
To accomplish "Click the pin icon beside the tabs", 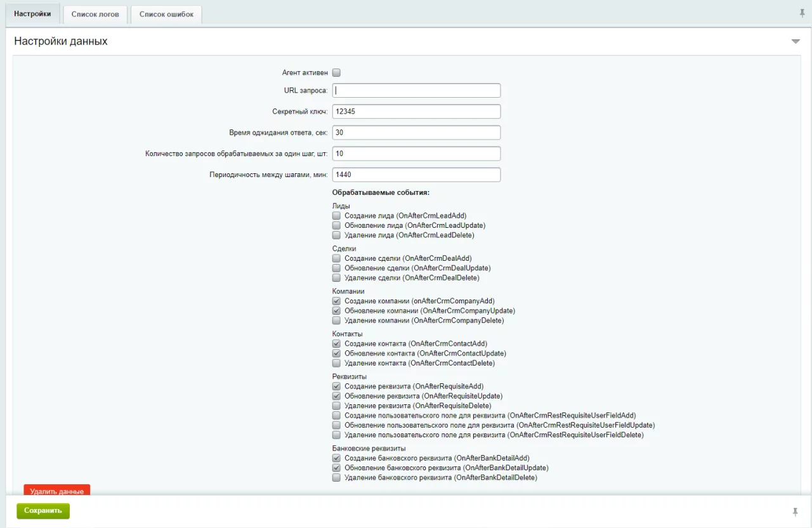I will pos(802,13).
